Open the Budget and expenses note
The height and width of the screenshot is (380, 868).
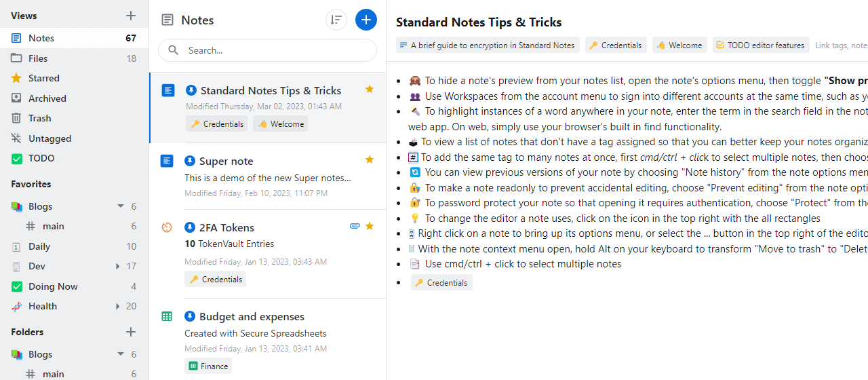(x=267, y=339)
